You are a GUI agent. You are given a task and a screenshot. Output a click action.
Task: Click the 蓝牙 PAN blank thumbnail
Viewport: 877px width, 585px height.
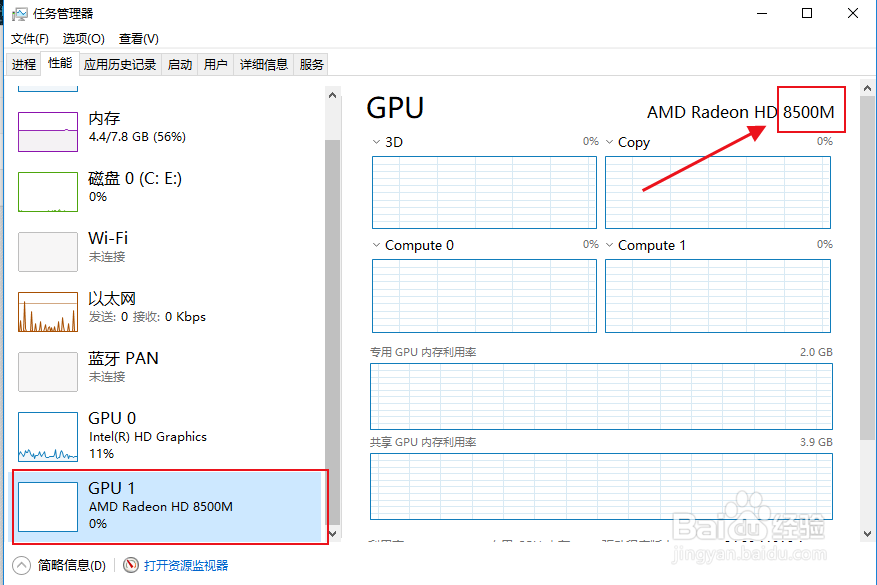48,371
